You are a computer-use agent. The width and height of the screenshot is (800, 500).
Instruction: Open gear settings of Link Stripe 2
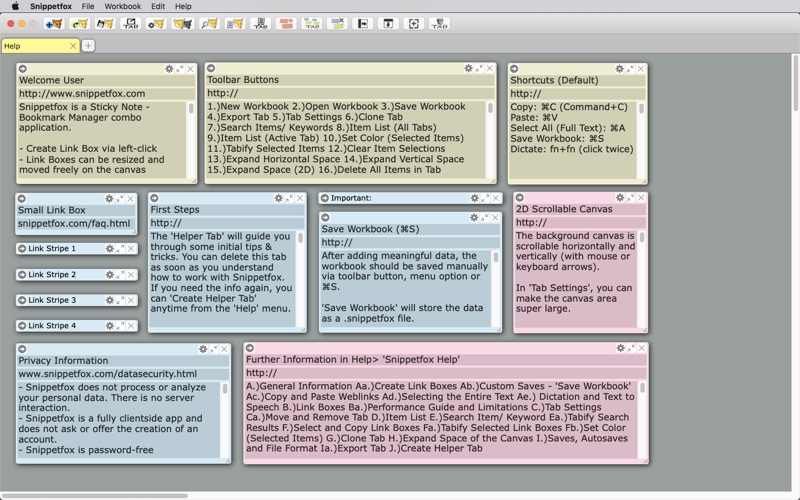(110, 274)
